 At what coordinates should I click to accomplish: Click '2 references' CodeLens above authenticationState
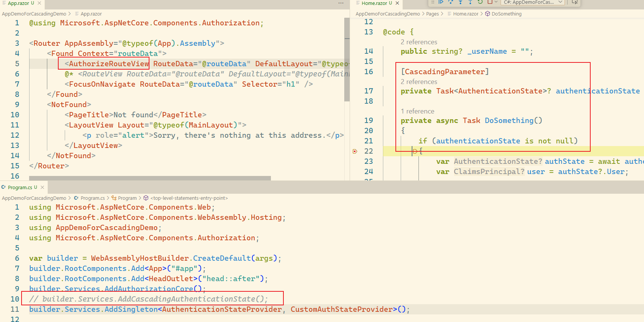pos(419,82)
